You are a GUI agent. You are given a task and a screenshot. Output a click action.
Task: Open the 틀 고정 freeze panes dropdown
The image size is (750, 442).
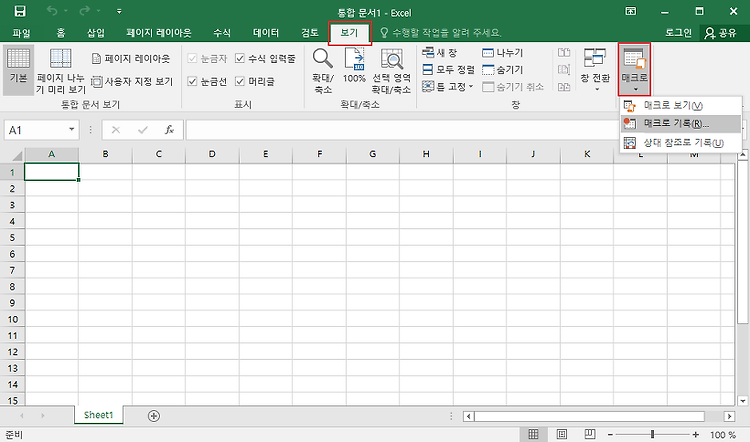click(448, 87)
